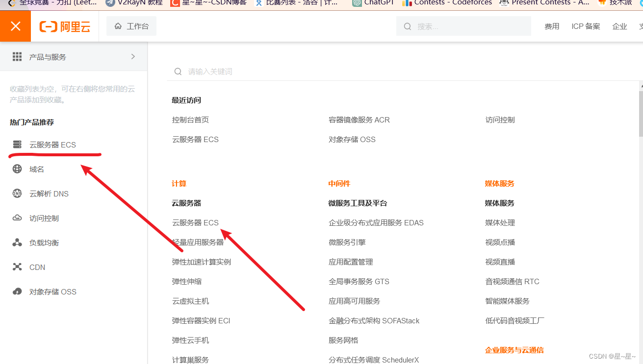The image size is (643, 364).
Task: Open 微服务引擎
Action: 347,242
